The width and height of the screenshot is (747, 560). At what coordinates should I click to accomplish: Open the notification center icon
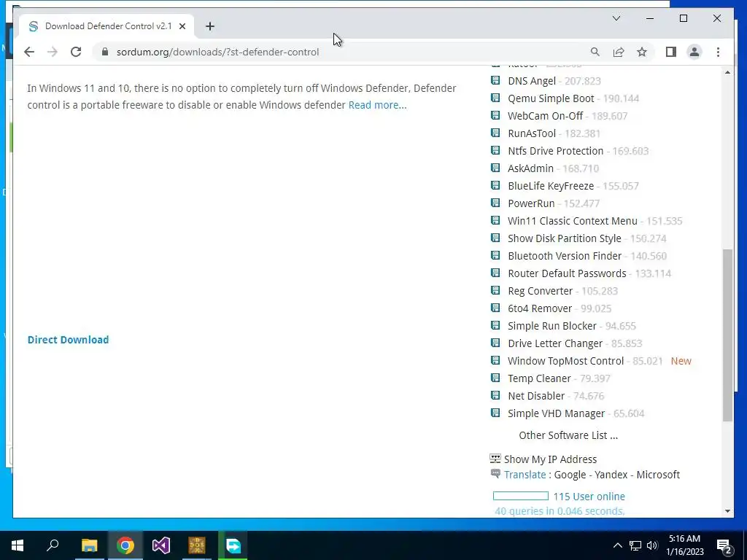[724, 545]
